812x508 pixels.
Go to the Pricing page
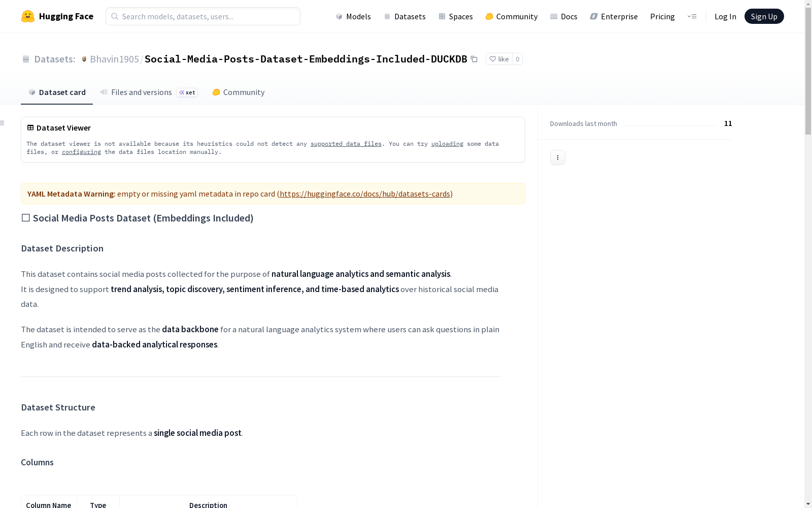click(662, 16)
